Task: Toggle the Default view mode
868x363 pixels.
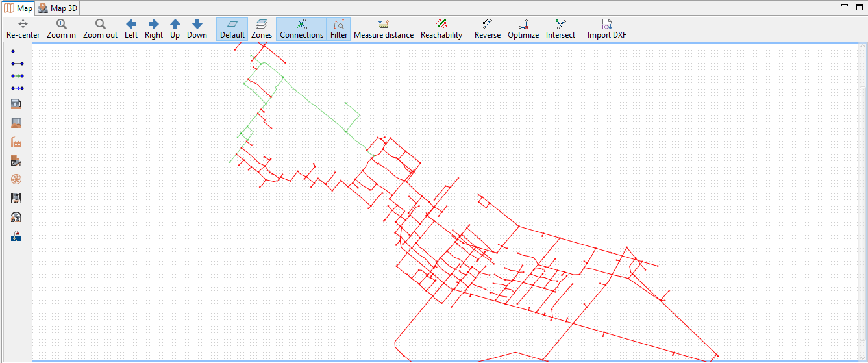Action: coord(232,29)
